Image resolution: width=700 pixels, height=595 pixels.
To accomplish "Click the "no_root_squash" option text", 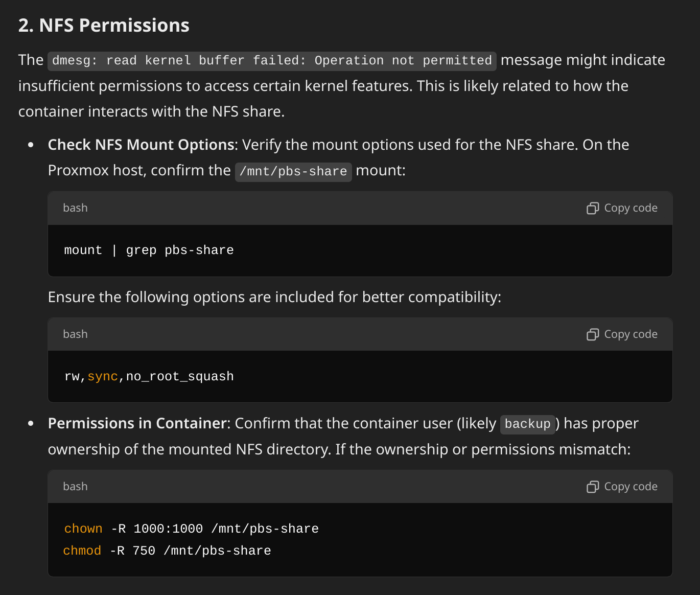I will pos(180,377).
